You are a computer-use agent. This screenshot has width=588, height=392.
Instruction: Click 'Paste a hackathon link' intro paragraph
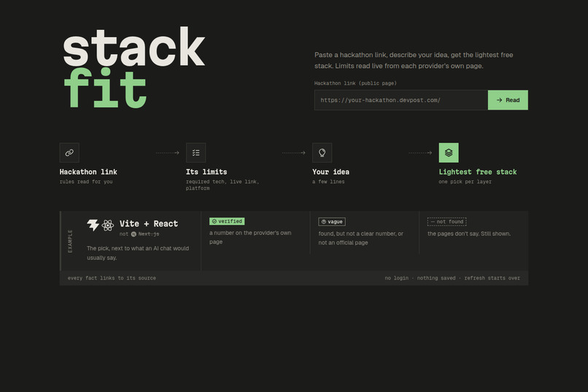[x=414, y=61]
